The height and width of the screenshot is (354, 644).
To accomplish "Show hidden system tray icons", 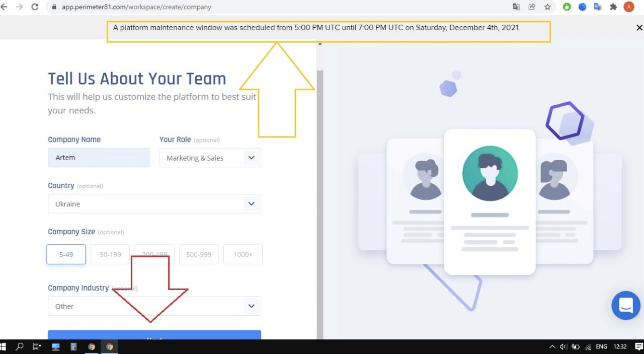I will tap(552, 346).
